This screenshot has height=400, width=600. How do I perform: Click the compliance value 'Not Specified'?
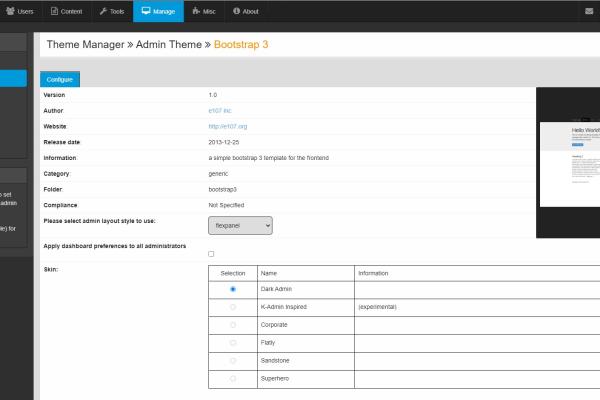point(226,205)
